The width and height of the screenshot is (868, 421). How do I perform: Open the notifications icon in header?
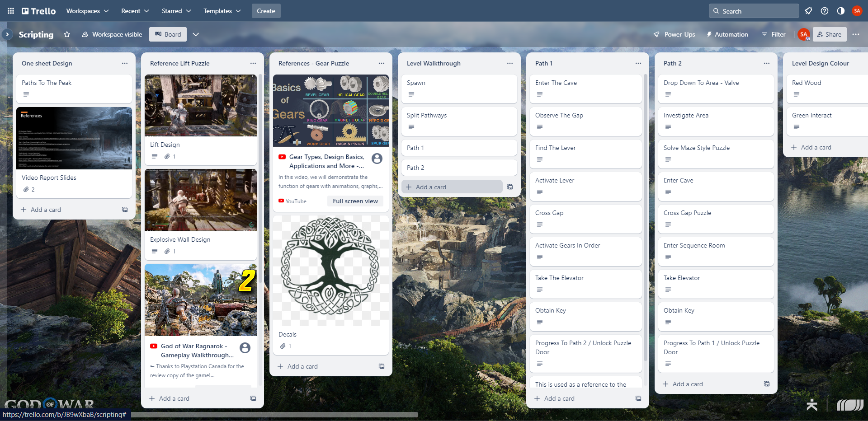click(x=808, y=11)
